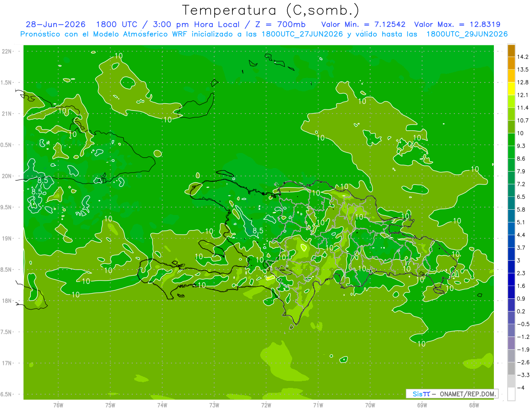Click the title 'Temperatura (C,somb.)'
This screenshot has height=411, width=532.
tap(271, 10)
